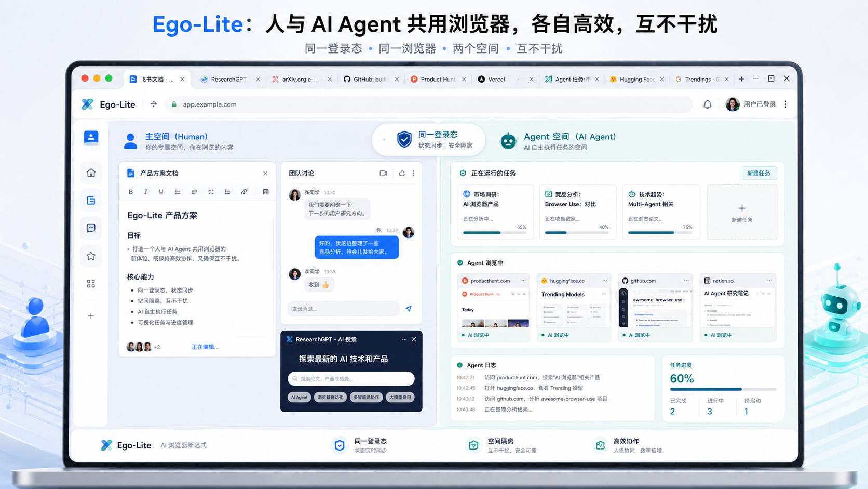Select the 多智能体协作 search tag
Screen dimensions: 868x489
coord(366,397)
